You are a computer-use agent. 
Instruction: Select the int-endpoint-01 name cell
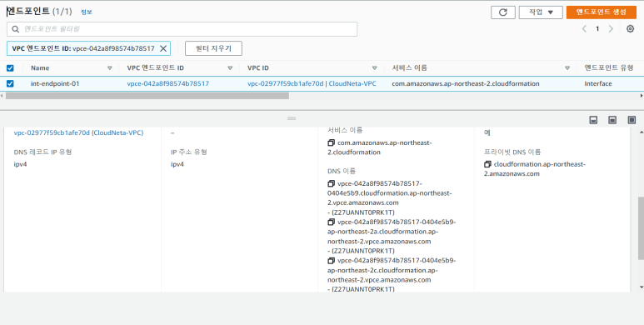tap(55, 84)
